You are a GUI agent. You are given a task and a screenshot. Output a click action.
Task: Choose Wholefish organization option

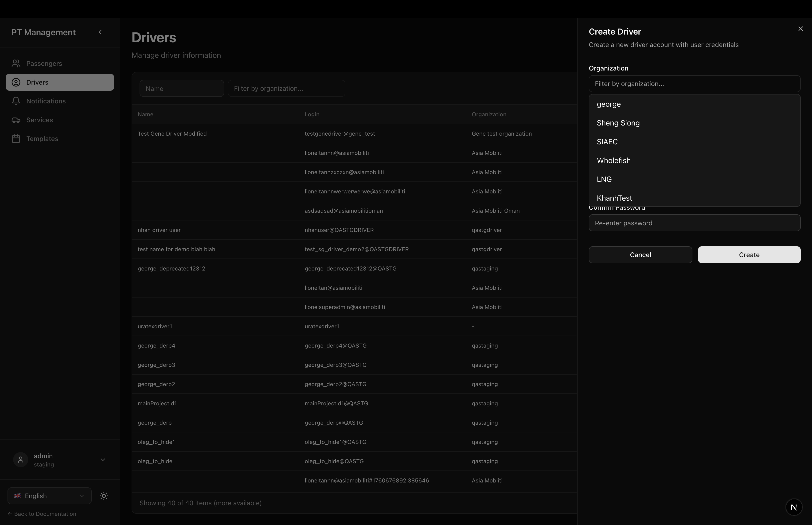(x=614, y=161)
